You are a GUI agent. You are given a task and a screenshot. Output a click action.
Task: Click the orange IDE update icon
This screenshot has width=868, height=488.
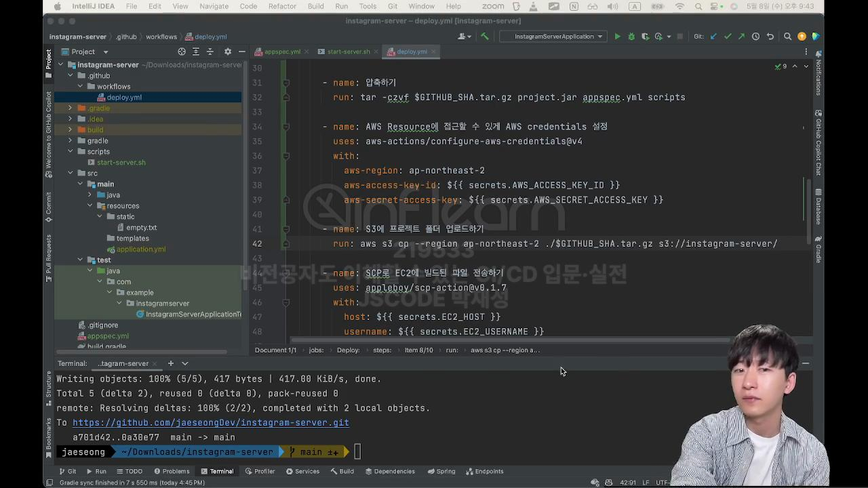click(802, 37)
